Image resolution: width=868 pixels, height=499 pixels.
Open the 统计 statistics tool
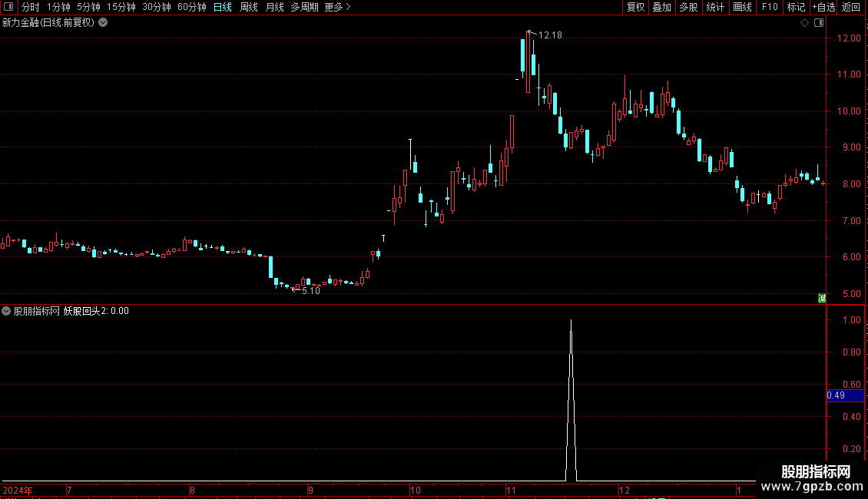[715, 7]
